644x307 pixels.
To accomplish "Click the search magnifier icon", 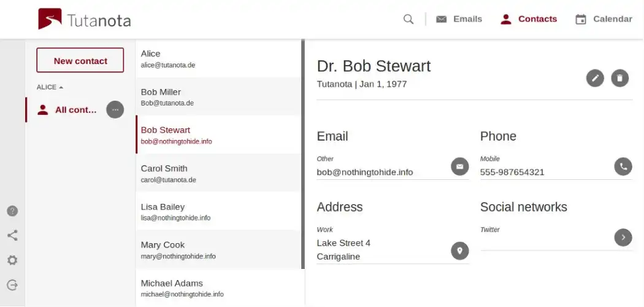I will [408, 19].
